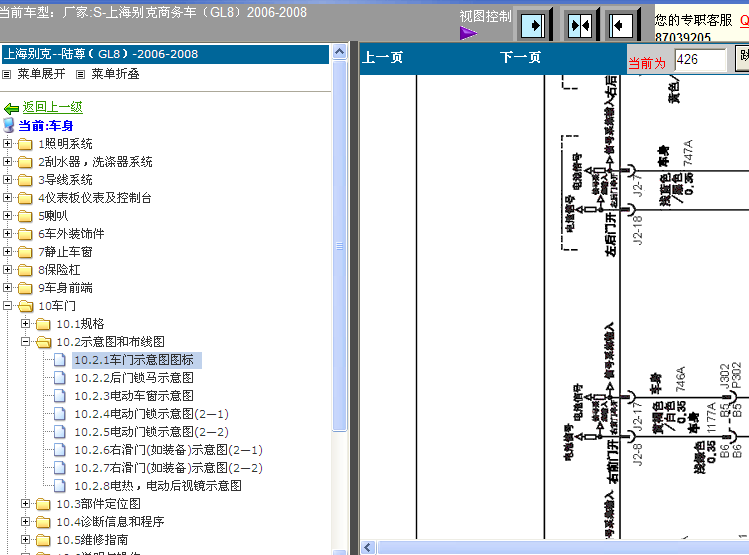Click the purple triangle under 视图控制
This screenshot has height=555, width=749.
468,33
